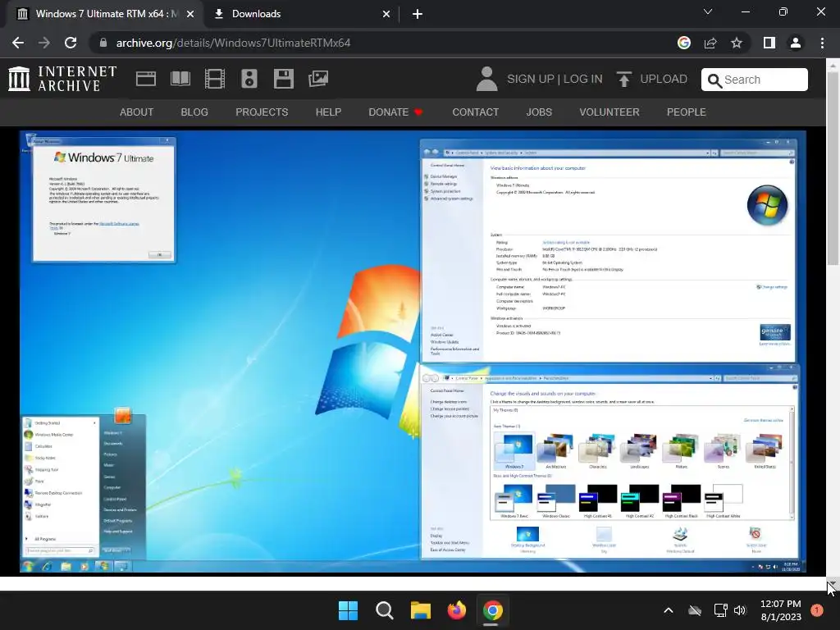
Task: Click the page vertical scrollbar thumb
Action: (832, 167)
